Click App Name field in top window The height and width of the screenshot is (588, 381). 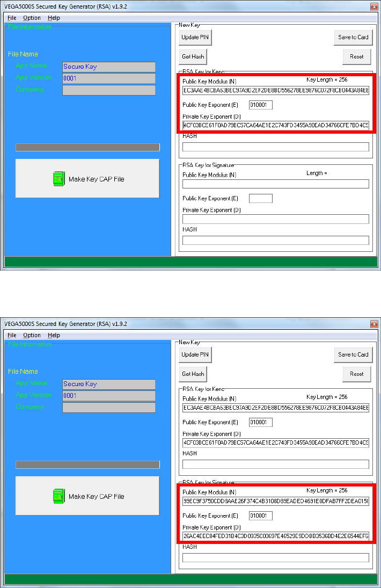tap(109, 67)
